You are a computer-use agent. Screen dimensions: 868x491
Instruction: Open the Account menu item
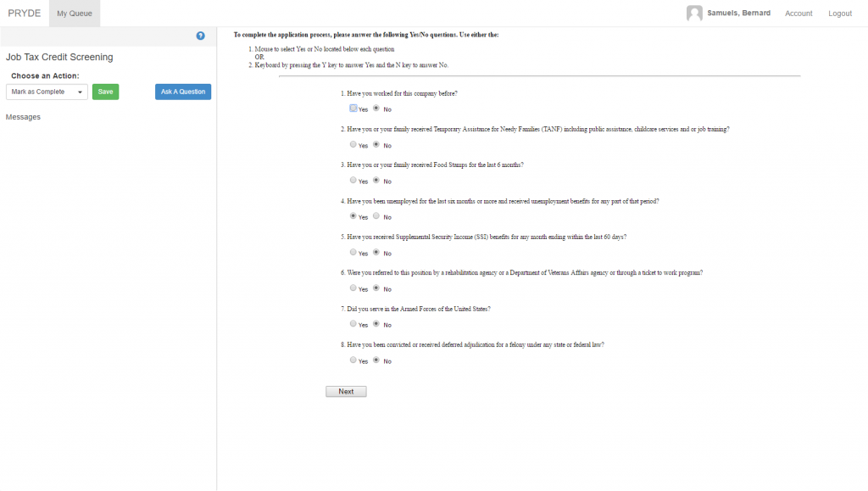tap(798, 14)
